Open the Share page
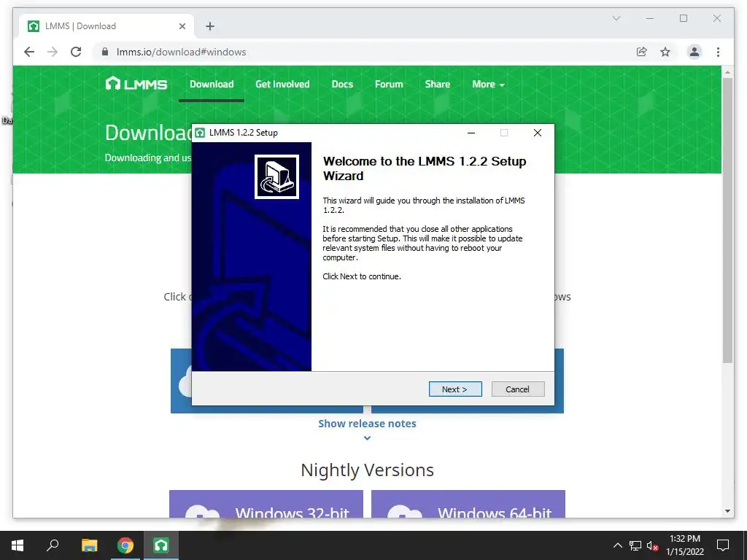 438,85
